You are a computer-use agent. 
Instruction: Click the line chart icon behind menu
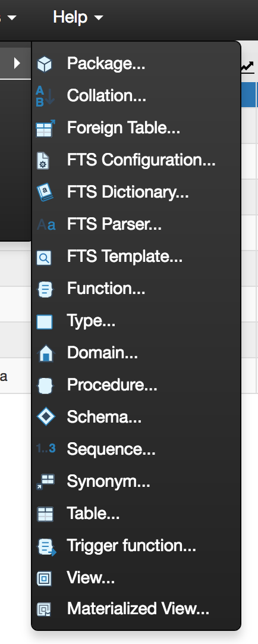tap(247, 67)
